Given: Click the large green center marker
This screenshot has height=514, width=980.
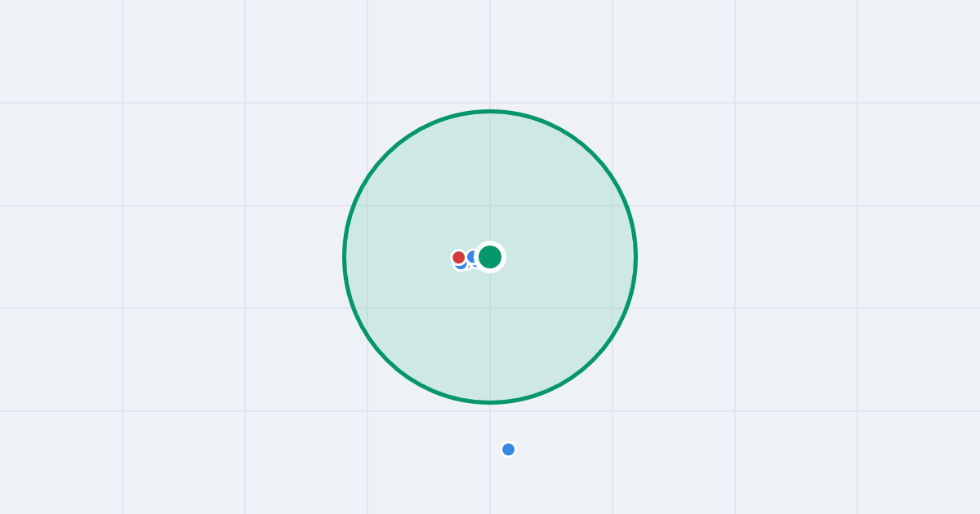Looking at the screenshot, I should [490, 257].
